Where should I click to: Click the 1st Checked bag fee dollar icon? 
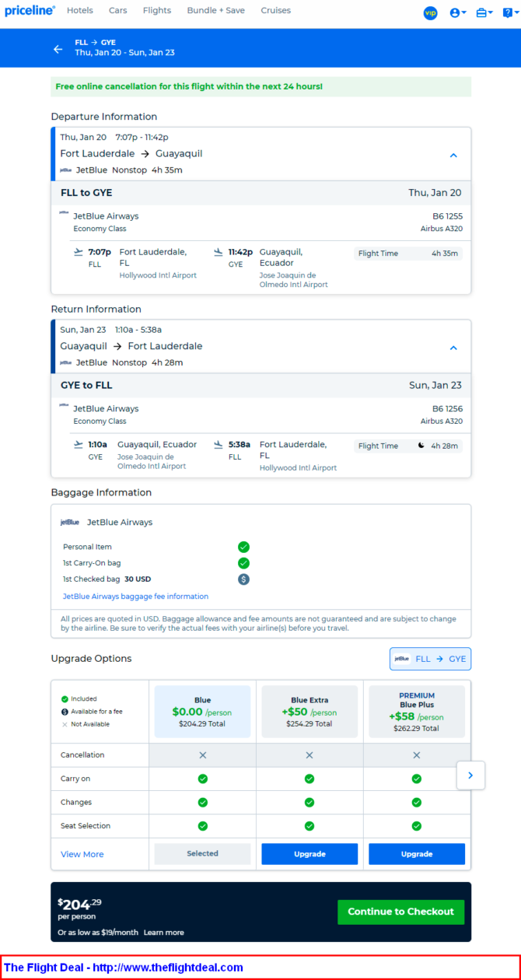pyautogui.click(x=243, y=579)
